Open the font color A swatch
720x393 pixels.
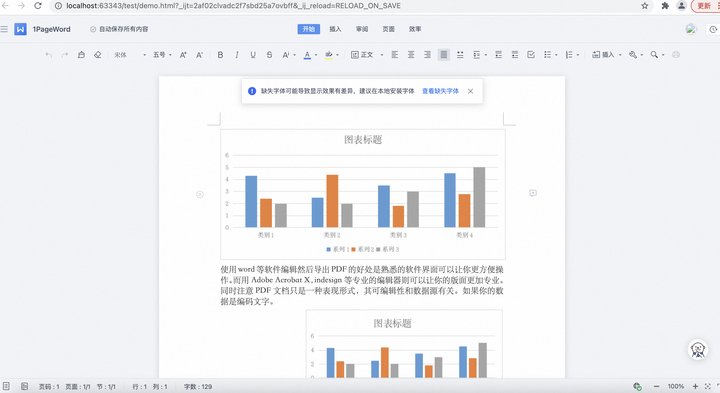coord(307,55)
